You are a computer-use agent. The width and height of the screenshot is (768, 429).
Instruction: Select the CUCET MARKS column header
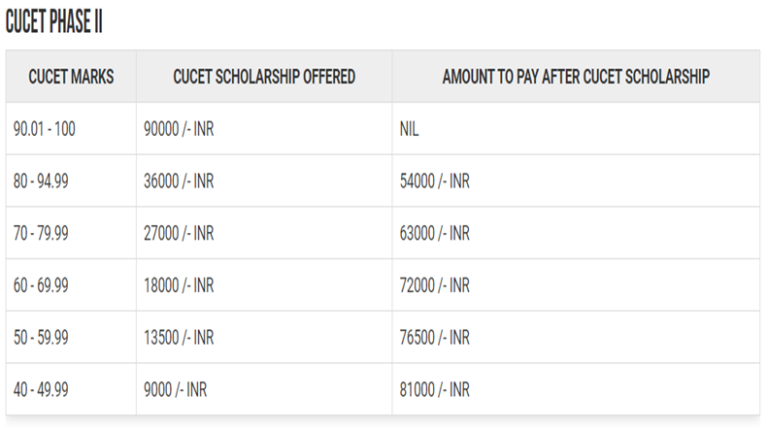pos(70,77)
